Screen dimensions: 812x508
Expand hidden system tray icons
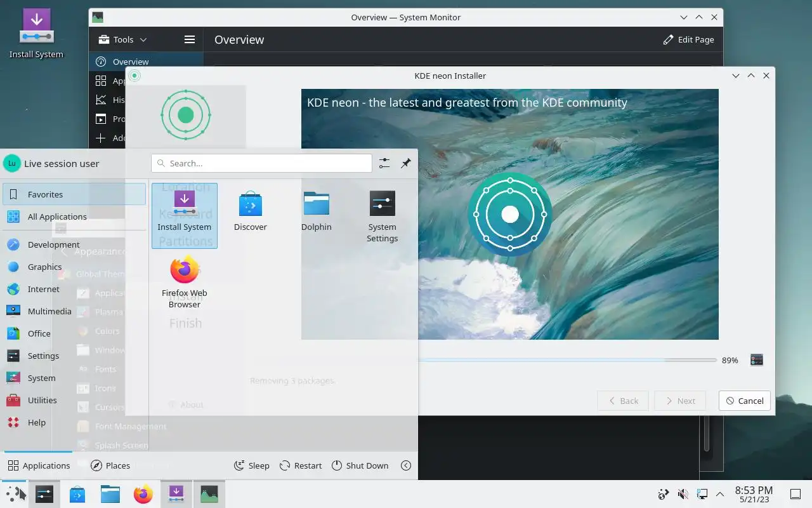coord(720,494)
